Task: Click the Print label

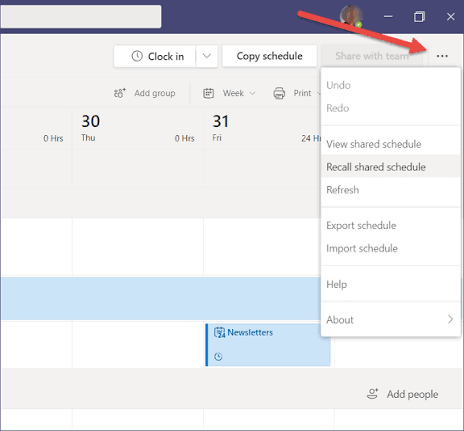Action: [302, 93]
